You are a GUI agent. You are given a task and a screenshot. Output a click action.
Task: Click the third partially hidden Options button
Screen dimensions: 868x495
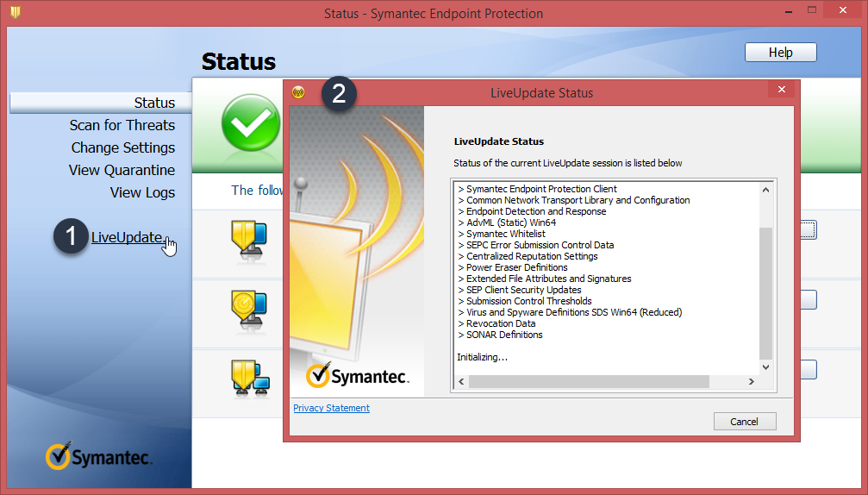809,369
